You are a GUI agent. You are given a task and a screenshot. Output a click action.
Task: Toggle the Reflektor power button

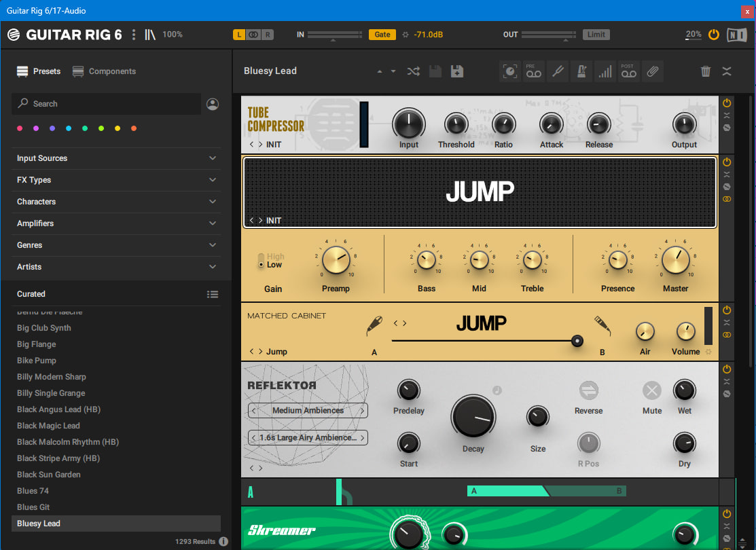727,369
